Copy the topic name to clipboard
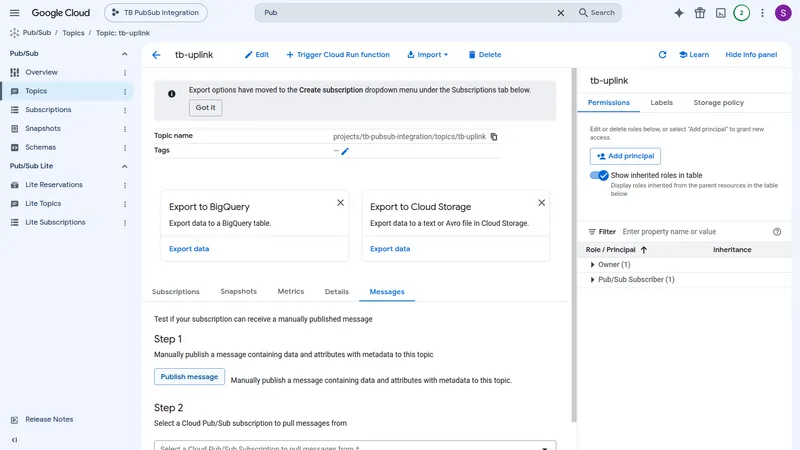 coord(494,137)
